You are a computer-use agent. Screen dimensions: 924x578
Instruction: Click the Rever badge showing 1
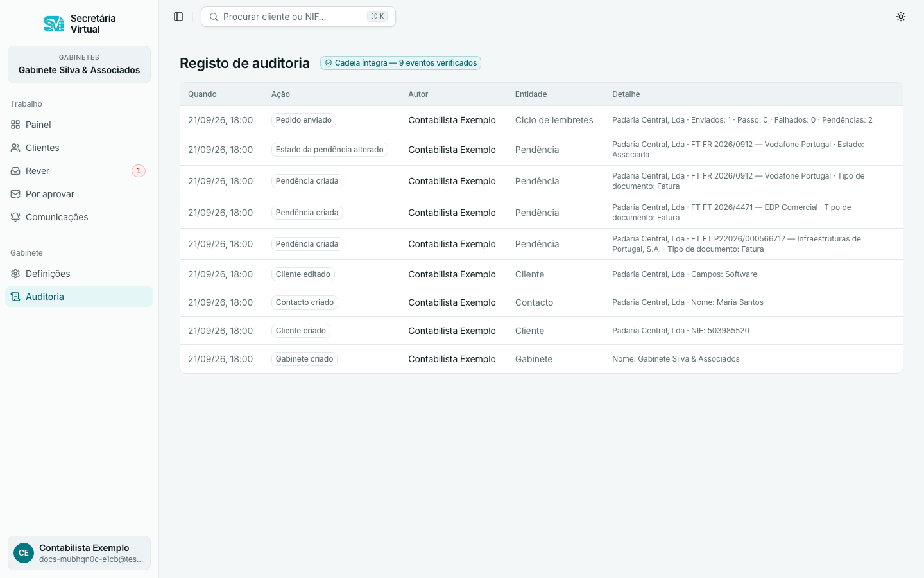(x=139, y=171)
